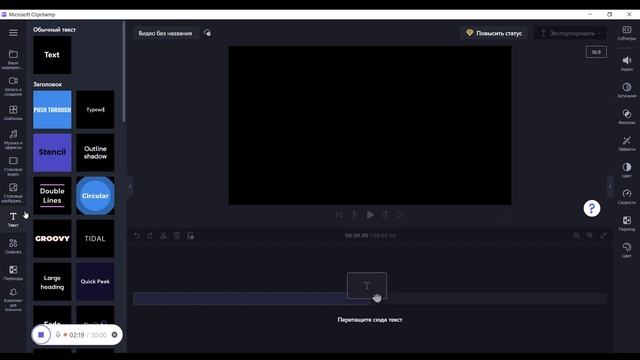Skip forward five seconds
The image size is (640, 360).
(385, 215)
